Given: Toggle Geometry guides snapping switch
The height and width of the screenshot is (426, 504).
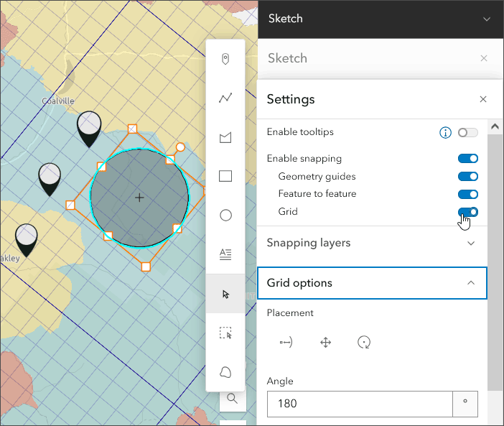Looking at the screenshot, I should pos(467,177).
